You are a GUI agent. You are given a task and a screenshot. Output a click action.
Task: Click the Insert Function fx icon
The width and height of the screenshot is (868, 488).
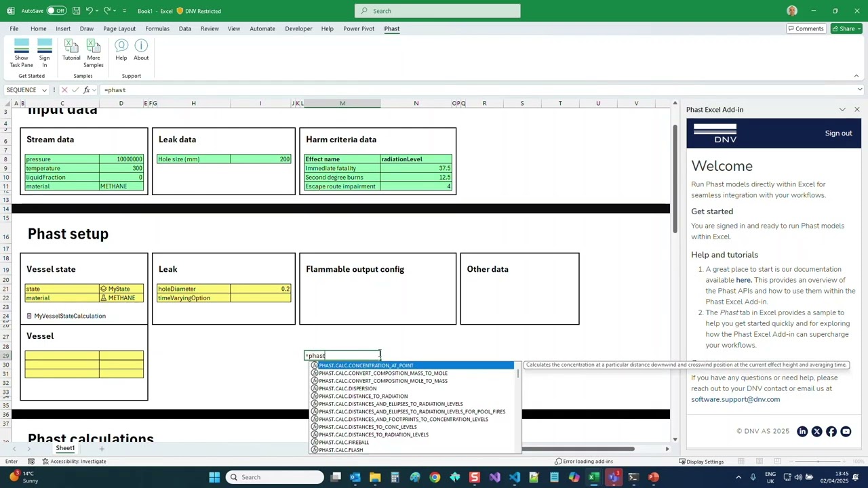click(86, 90)
